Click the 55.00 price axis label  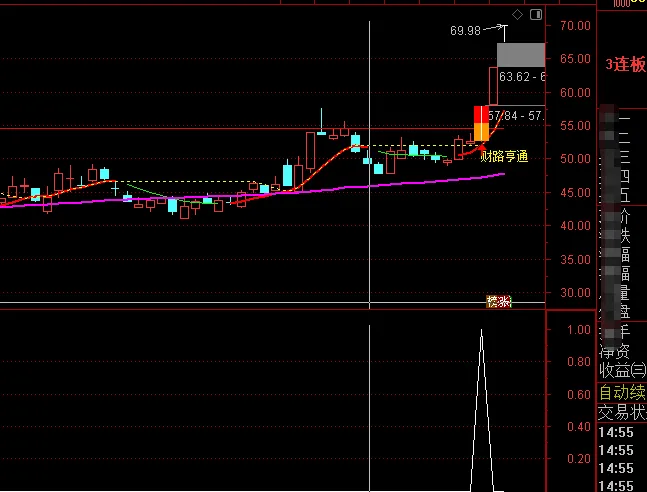pyautogui.click(x=575, y=125)
